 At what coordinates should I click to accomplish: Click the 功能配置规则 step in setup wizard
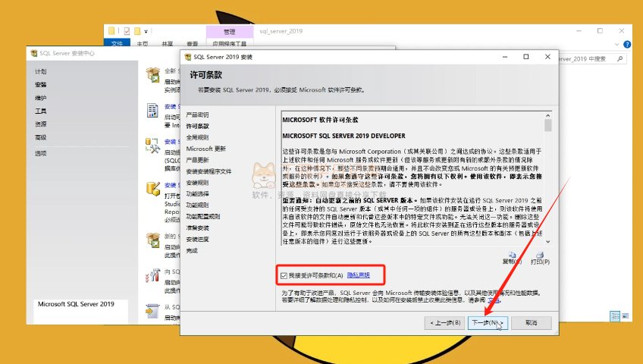point(203,216)
